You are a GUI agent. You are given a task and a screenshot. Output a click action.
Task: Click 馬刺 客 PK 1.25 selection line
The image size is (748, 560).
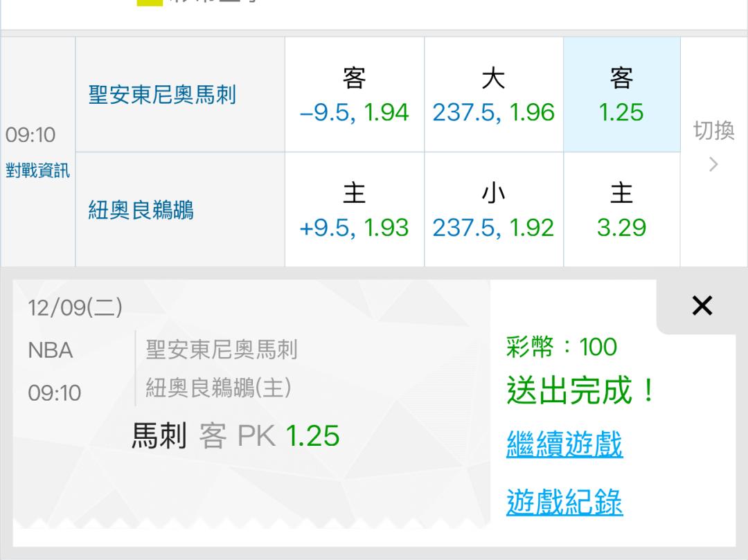coord(235,435)
